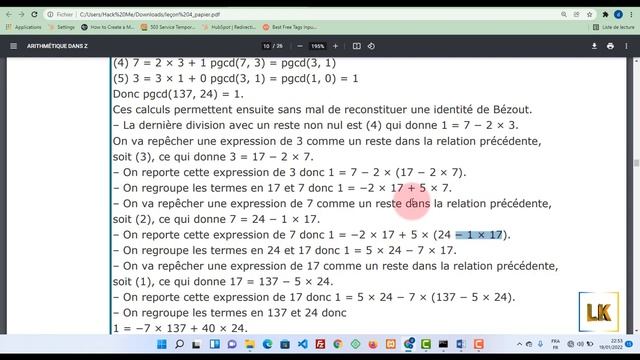Open the 'HubSpot | Redirecti...' bookmark
This screenshot has width=640, height=360.
click(x=229, y=27)
